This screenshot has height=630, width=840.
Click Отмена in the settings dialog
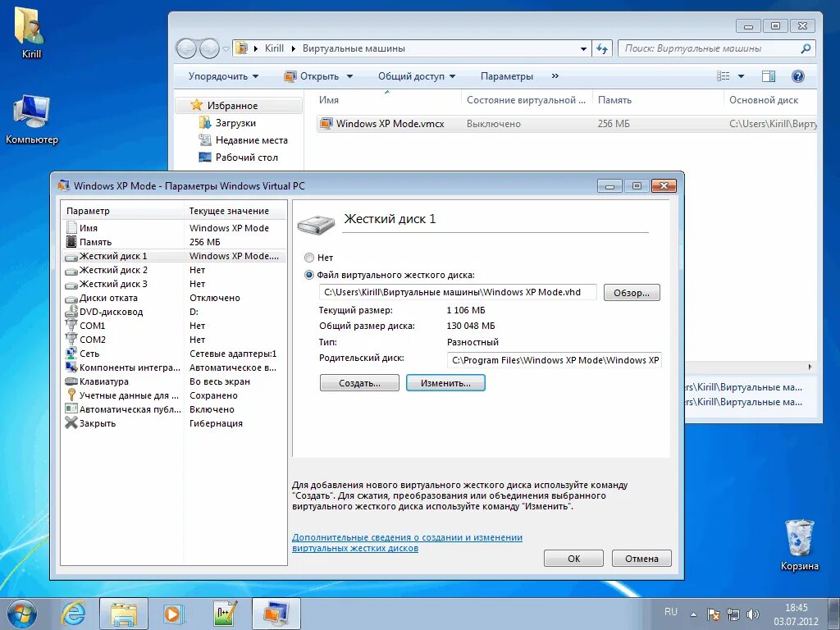click(641, 558)
